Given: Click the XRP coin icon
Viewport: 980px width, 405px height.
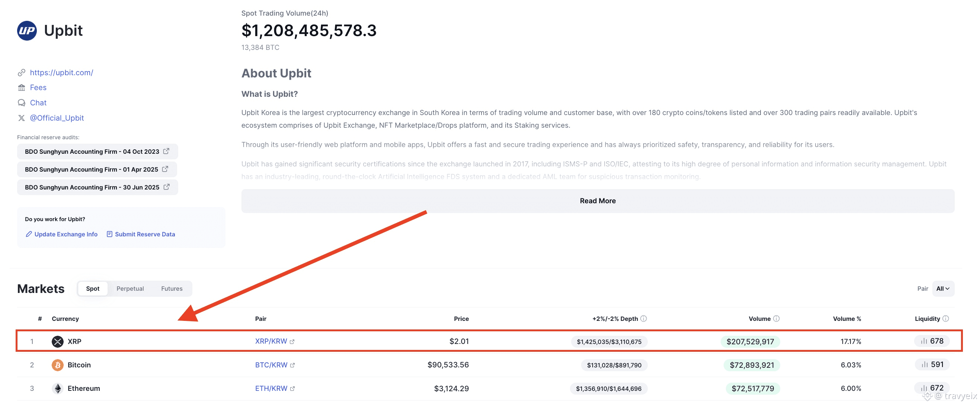Looking at the screenshot, I should [57, 341].
